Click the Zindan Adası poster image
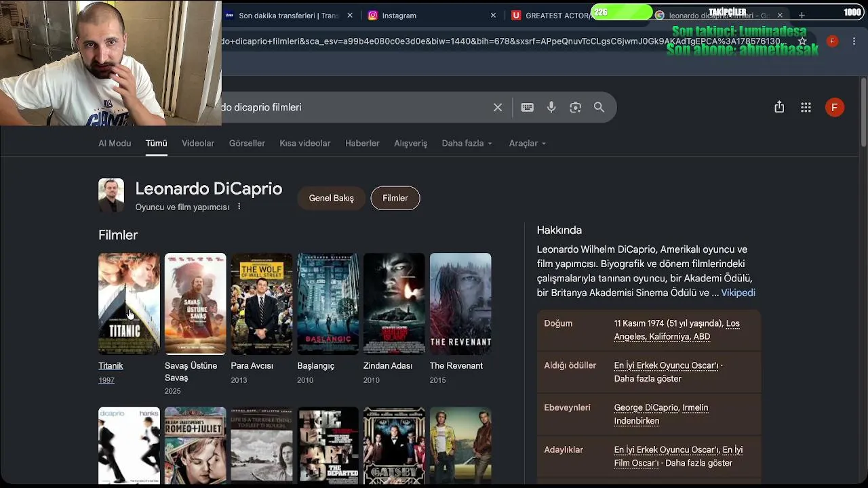 394,304
